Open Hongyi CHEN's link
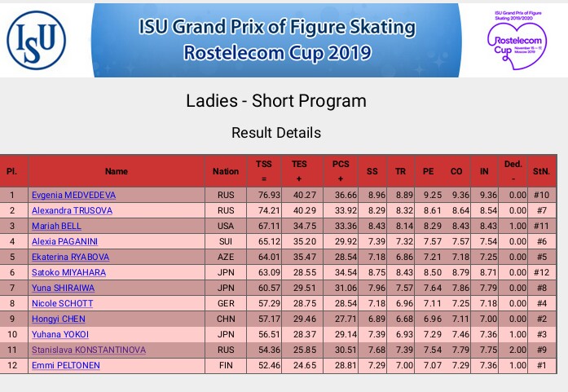The image size is (568, 392). [x=59, y=319]
